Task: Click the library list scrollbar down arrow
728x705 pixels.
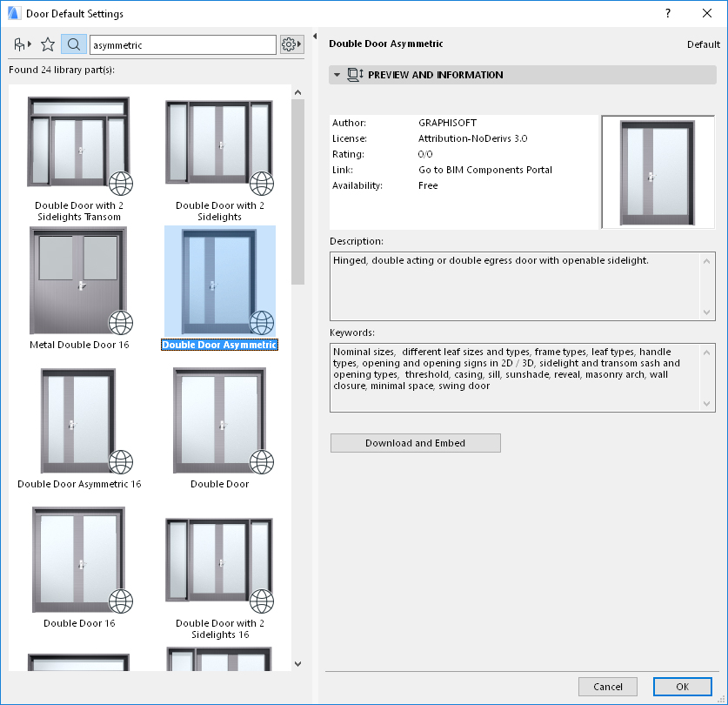Action: [x=298, y=663]
